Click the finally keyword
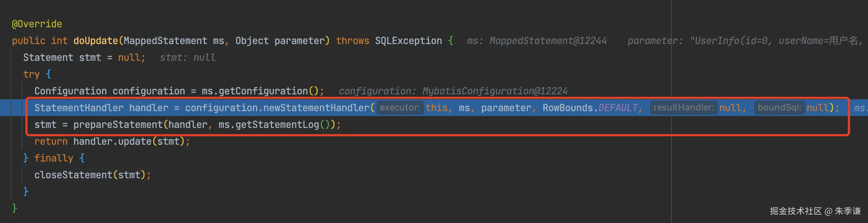This screenshot has height=223, width=868. [x=53, y=158]
